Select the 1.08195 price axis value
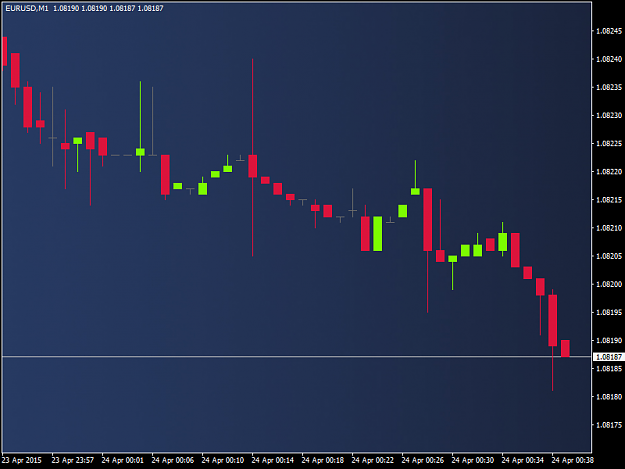625x469 pixels. (609, 312)
